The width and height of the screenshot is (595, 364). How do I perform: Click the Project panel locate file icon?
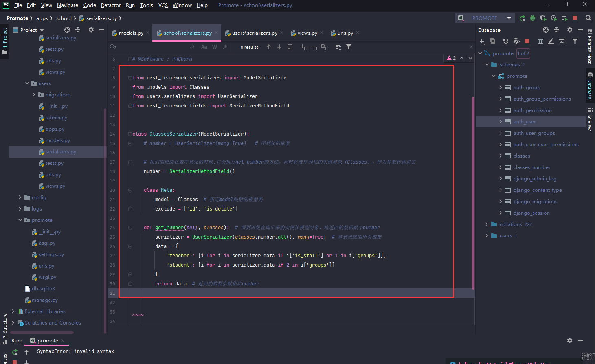67,30
